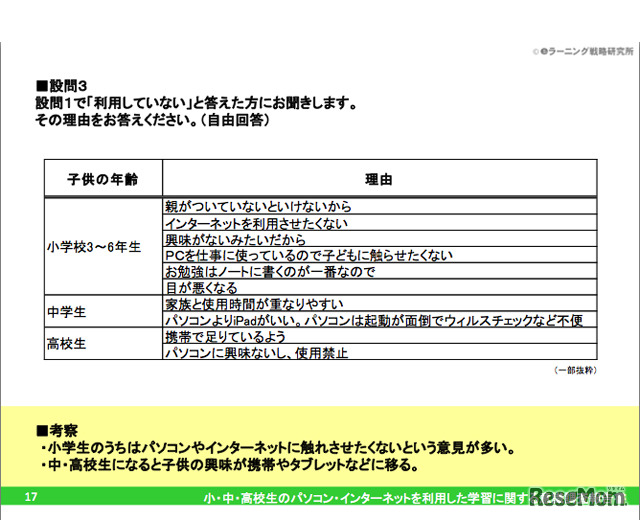The image size is (640, 520).
Task: Click the eラーニング戦略研究所 copyright text
Action: [583, 51]
